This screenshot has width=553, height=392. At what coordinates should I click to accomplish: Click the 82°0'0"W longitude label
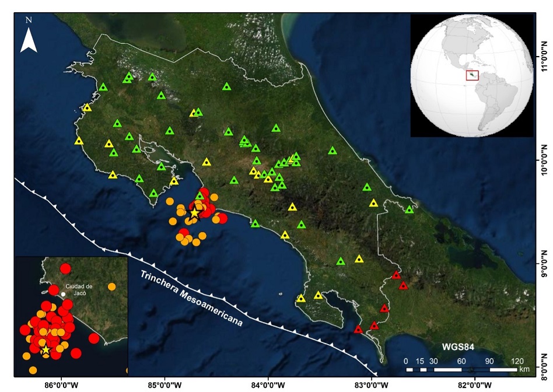point(475,384)
